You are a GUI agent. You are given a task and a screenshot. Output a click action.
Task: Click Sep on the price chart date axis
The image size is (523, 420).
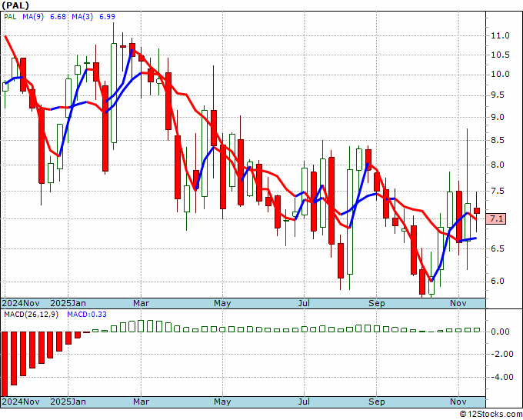377,303
